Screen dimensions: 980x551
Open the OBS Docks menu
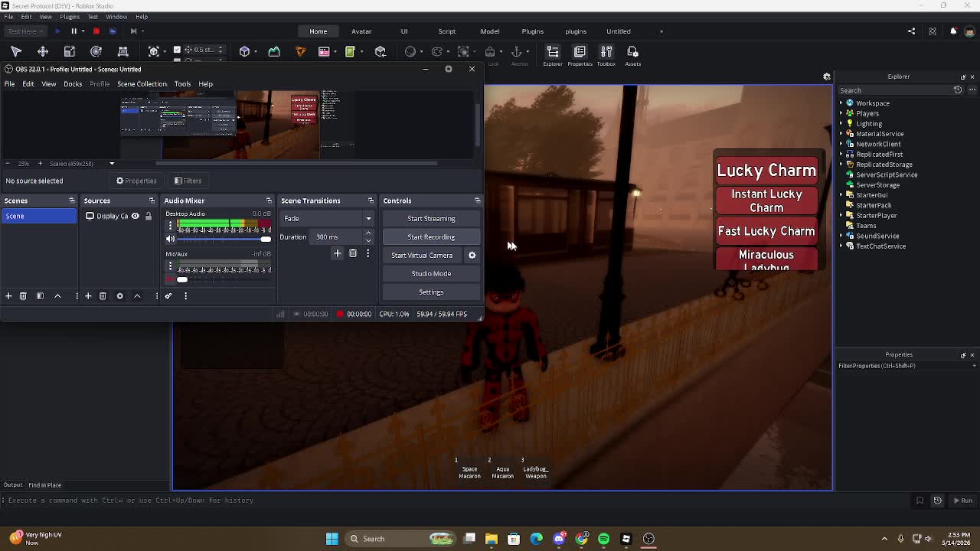coord(73,84)
